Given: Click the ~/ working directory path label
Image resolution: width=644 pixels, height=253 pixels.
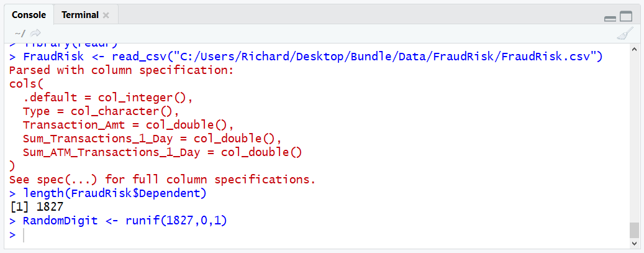Looking at the screenshot, I should pyautogui.click(x=20, y=34).
